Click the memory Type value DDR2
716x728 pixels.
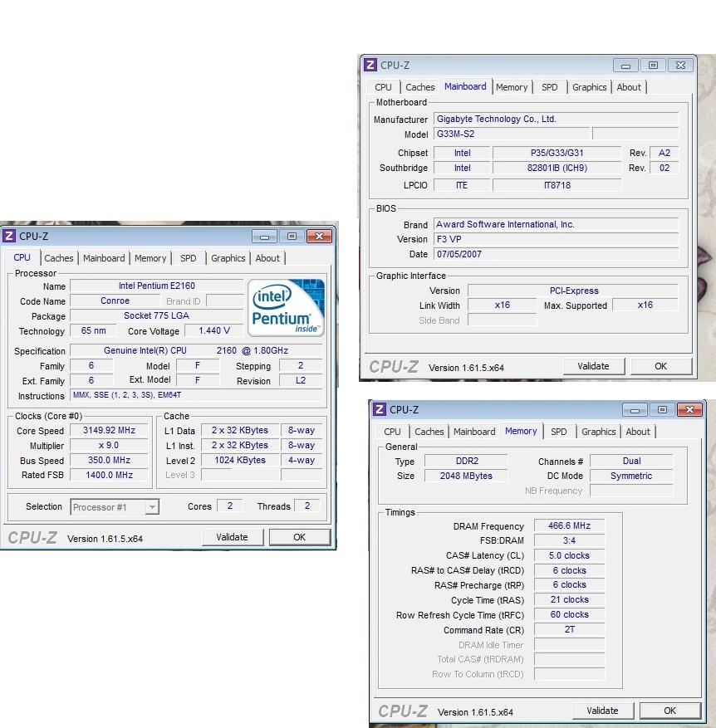click(467, 461)
